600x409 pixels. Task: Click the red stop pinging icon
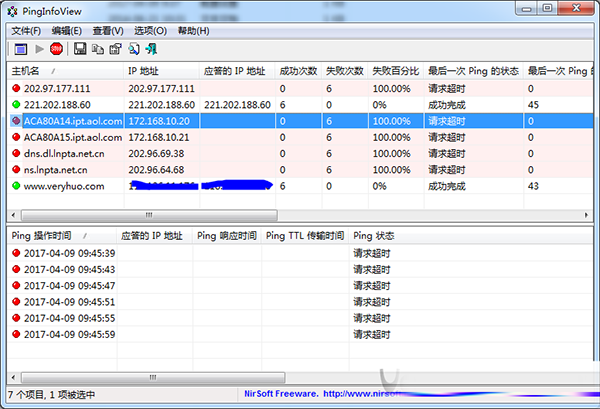56,48
